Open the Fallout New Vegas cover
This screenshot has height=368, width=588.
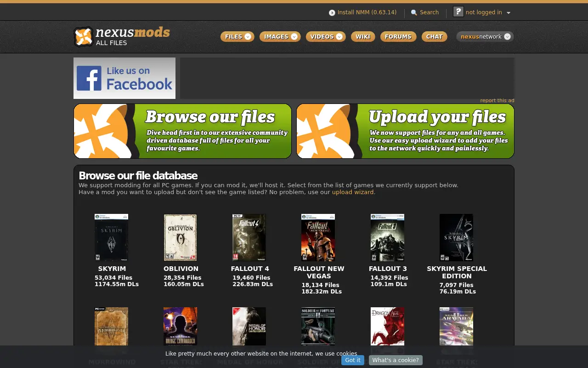tap(318, 237)
